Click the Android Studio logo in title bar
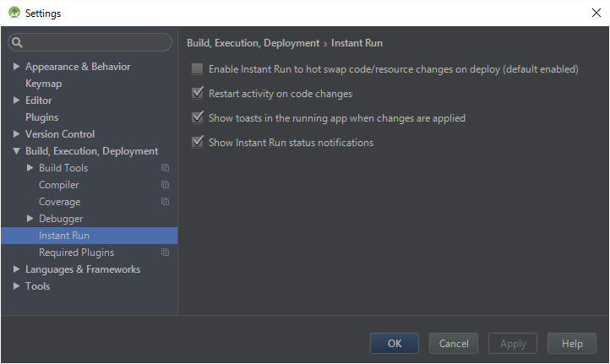The image size is (610, 364). tap(14, 13)
